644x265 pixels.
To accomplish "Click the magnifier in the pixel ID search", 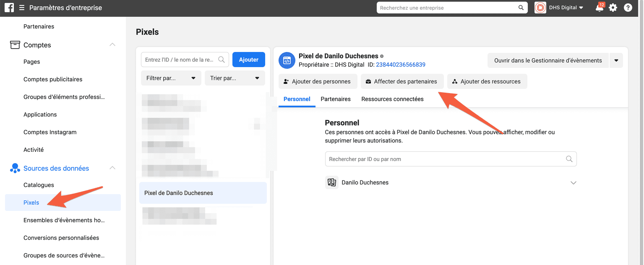I will point(222,60).
